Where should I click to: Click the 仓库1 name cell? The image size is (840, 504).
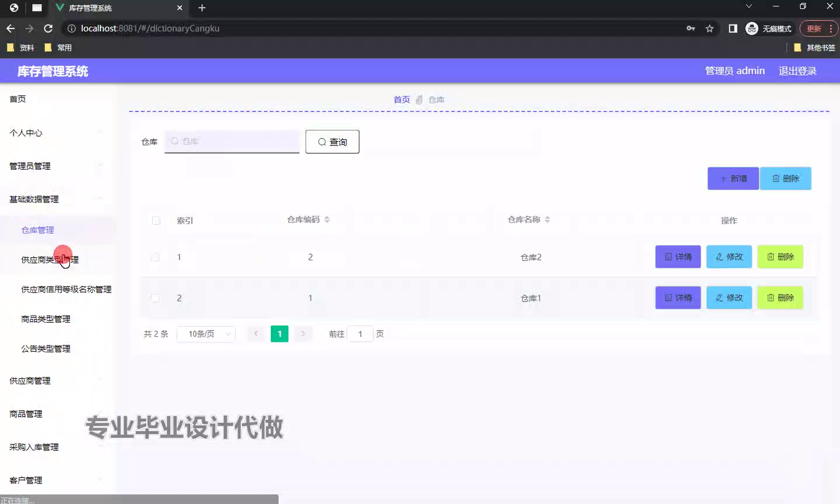[531, 298]
